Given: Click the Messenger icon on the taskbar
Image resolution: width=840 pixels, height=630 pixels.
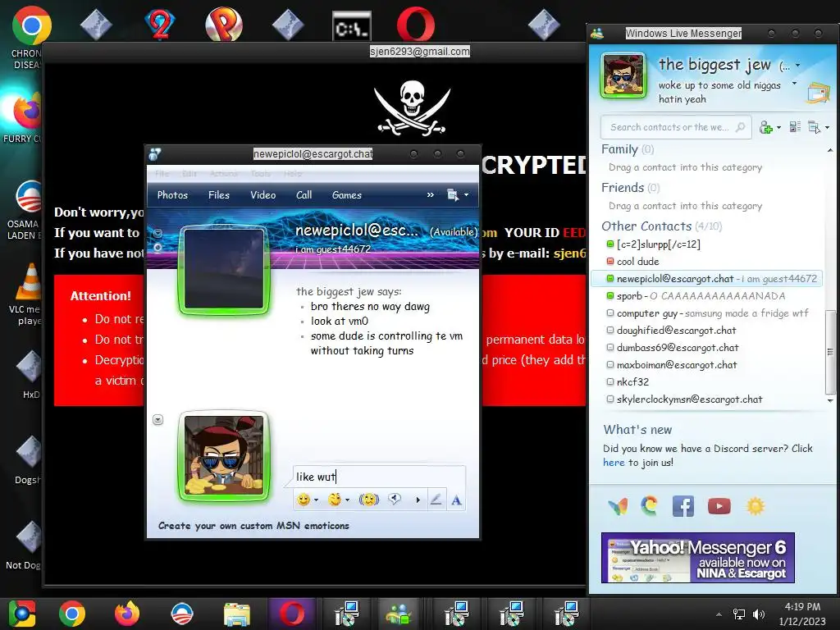Looking at the screenshot, I should point(399,614).
